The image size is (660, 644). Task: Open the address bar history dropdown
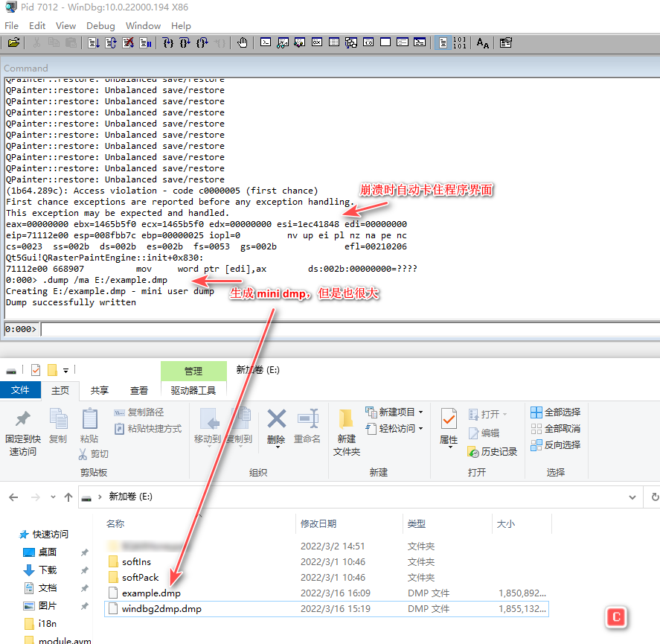[x=632, y=497]
